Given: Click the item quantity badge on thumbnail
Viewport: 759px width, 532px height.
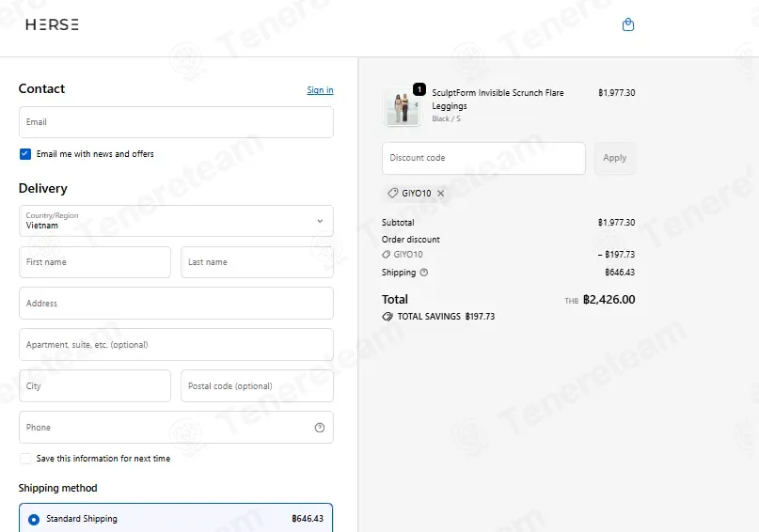Looking at the screenshot, I should pyautogui.click(x=419, y=89).
